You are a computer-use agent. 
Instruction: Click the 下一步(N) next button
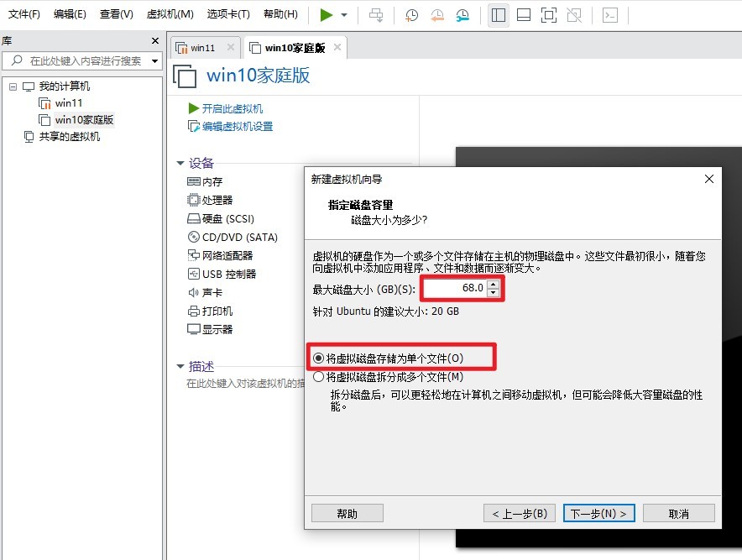click(599, 514)
